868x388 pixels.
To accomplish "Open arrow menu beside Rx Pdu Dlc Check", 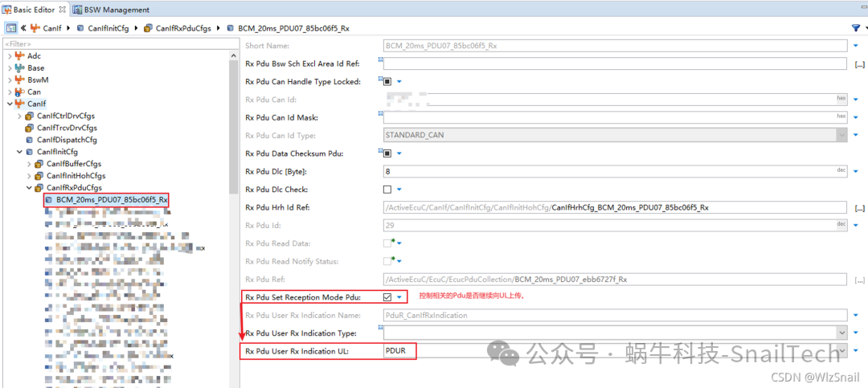I will pyautogui.click(x=399, y=190).
